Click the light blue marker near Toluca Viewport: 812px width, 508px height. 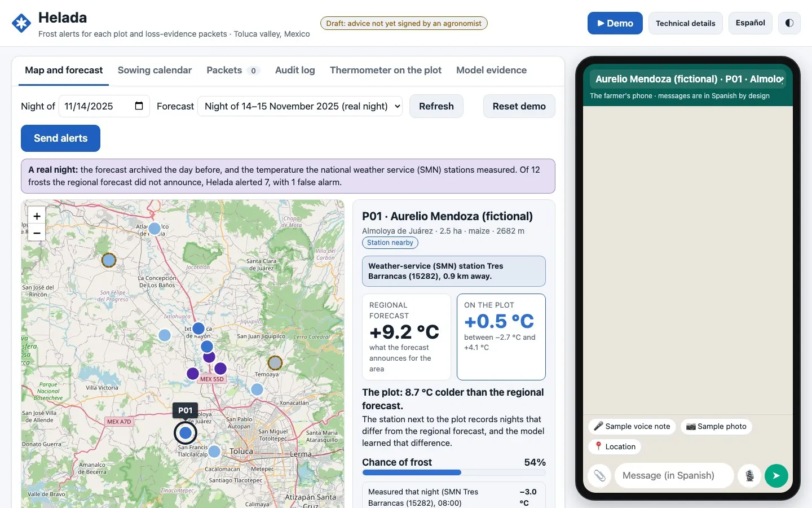point(214,451)
